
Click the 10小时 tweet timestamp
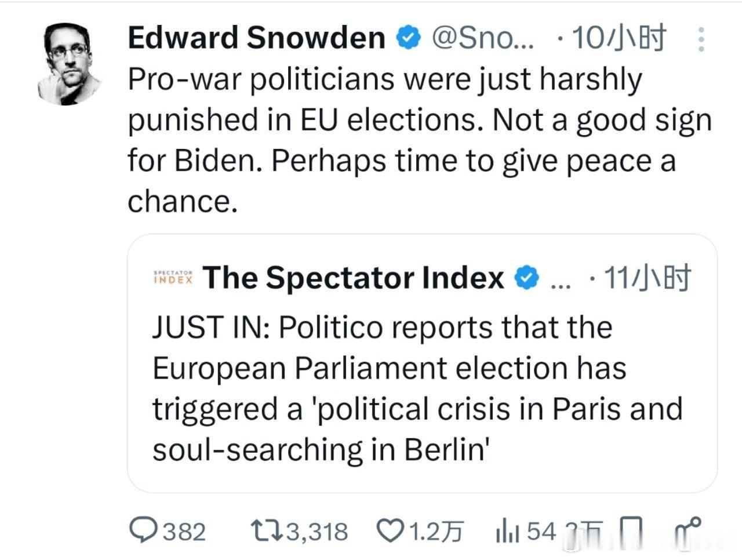(x=618, y=38)
